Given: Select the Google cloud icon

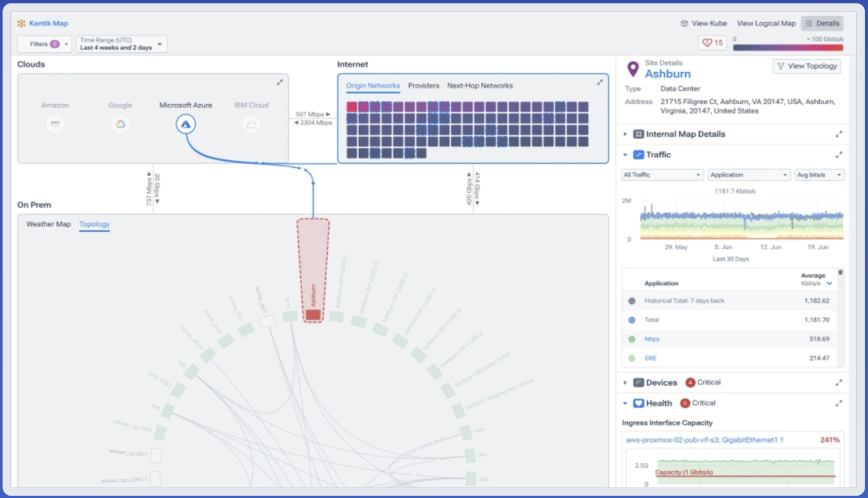Looking at the screenshot, I should [x=120, y=124].
